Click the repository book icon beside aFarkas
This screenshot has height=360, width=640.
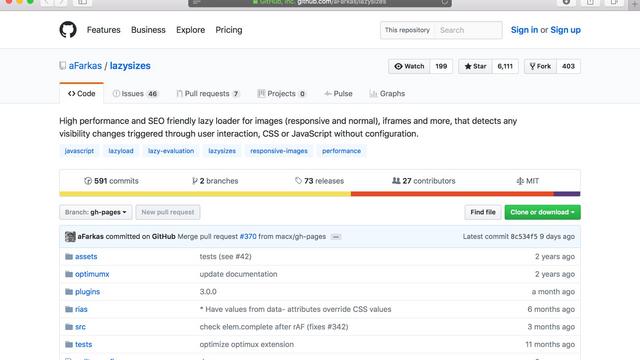tap(62, 66)
